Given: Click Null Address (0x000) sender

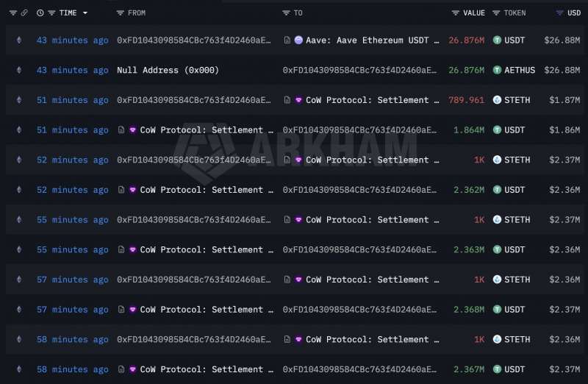Looking at the screenshot, I should (168, 70).
